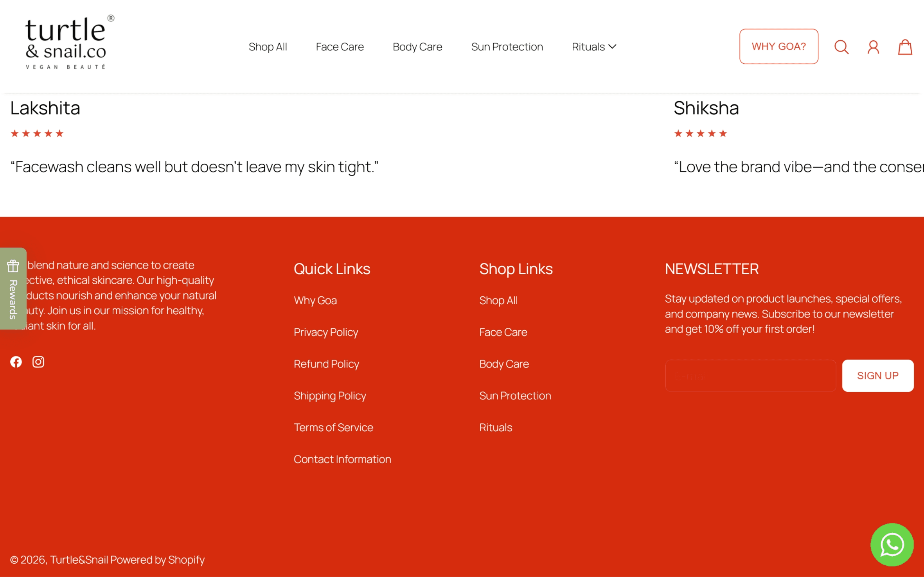Viewport: 924px width, 577px height.
Task: Open the Powered by Shopify link
Action: click(157, 560)
